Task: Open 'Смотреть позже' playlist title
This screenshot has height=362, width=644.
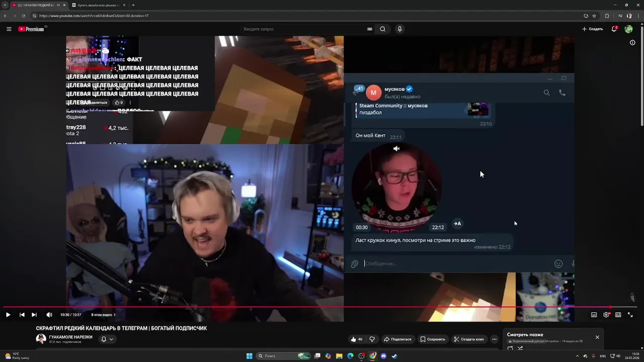Action: (525, 335)
